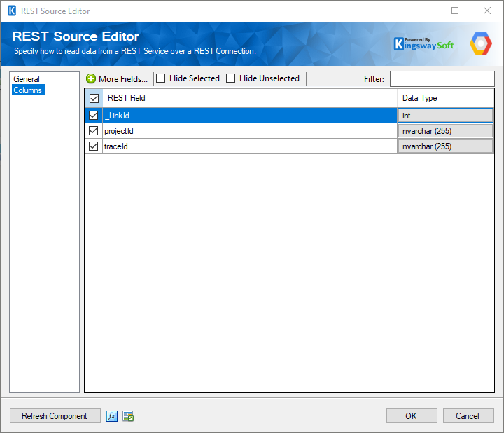
Task: Confirm with the OK button
Action: click(x=412, y=416)
